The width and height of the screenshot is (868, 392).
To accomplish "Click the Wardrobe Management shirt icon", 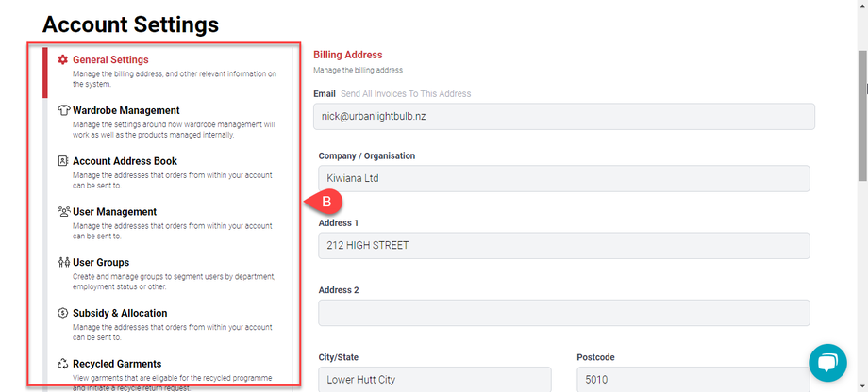I will [x=63, y=110].
